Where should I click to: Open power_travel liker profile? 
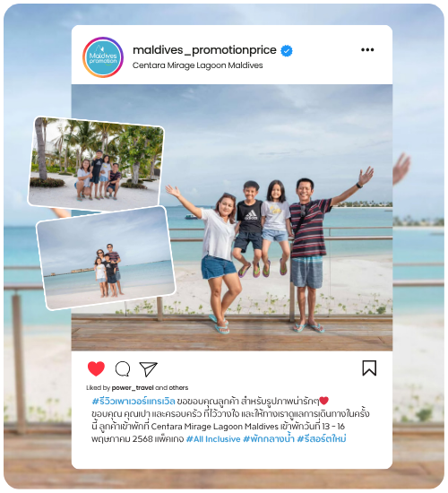(x=133, y=387)
